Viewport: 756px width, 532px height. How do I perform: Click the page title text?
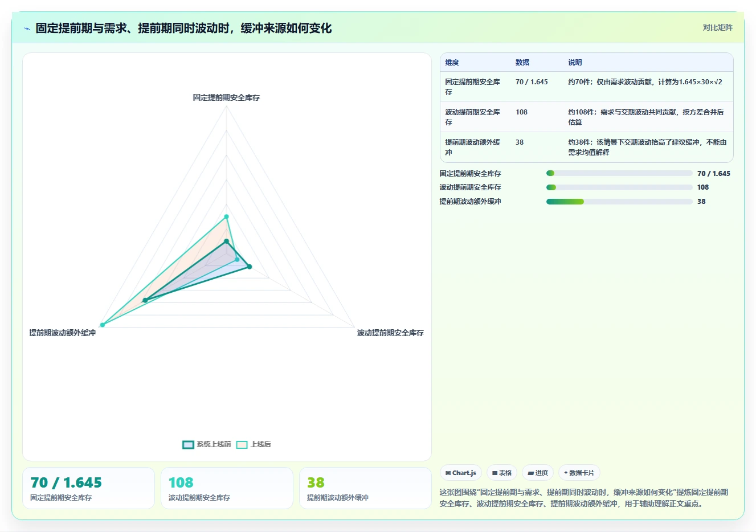pos(183,28)
